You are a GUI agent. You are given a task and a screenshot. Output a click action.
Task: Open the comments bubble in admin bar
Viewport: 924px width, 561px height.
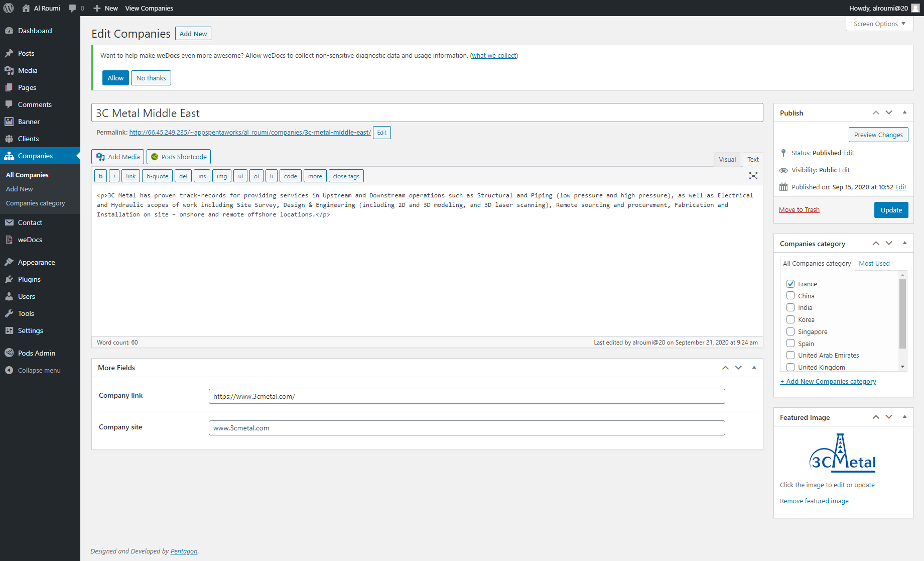73,8
